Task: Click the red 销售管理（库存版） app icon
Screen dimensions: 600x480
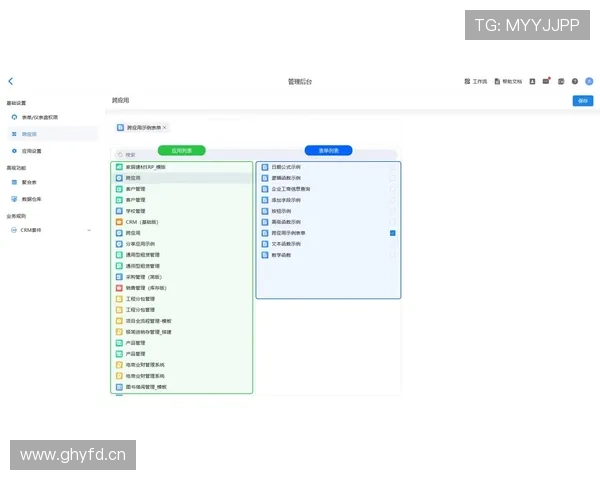Action: coord(119,288)
